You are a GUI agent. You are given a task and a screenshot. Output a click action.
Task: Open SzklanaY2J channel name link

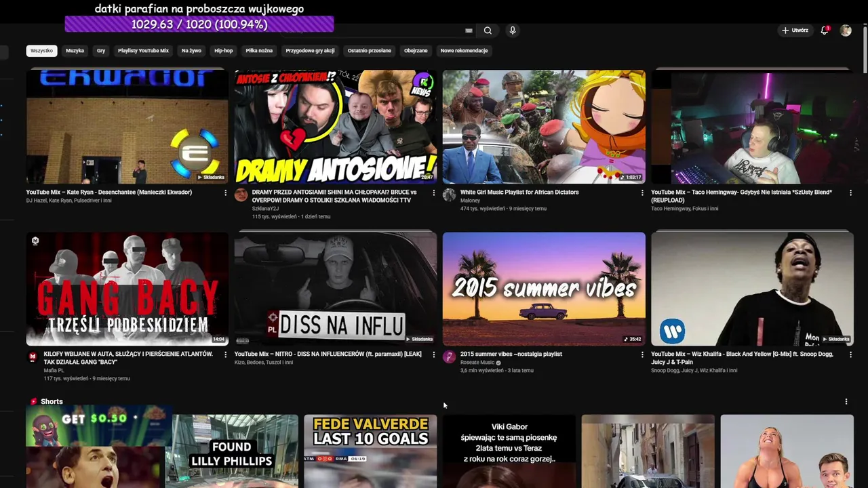pyautogui.click(x=265, y=209)
